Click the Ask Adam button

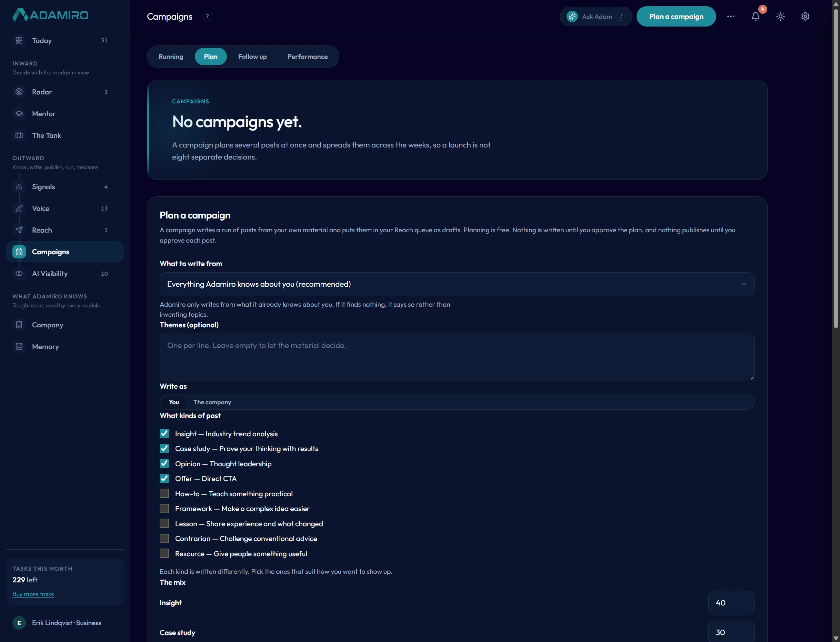pos(596,17)
